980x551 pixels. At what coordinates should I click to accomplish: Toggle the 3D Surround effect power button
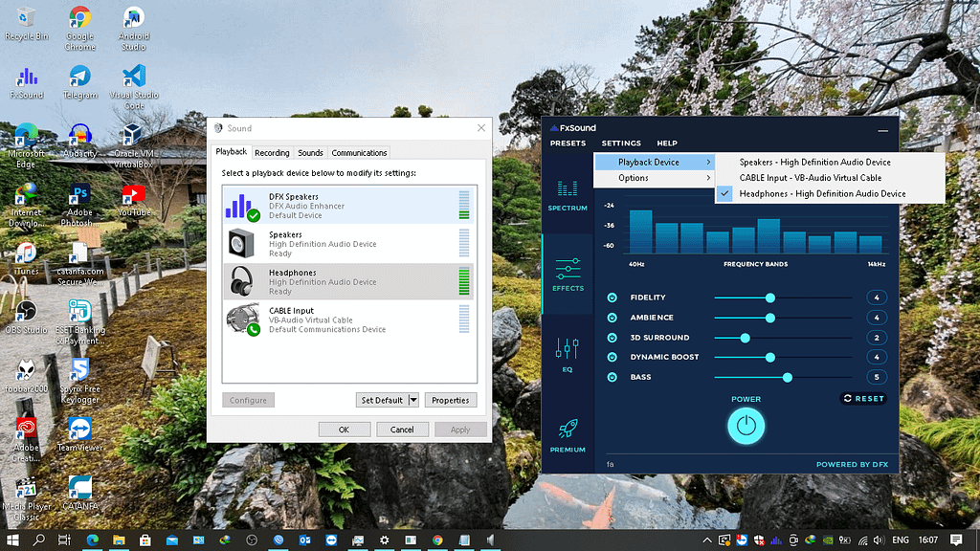[x=612, y=338]
